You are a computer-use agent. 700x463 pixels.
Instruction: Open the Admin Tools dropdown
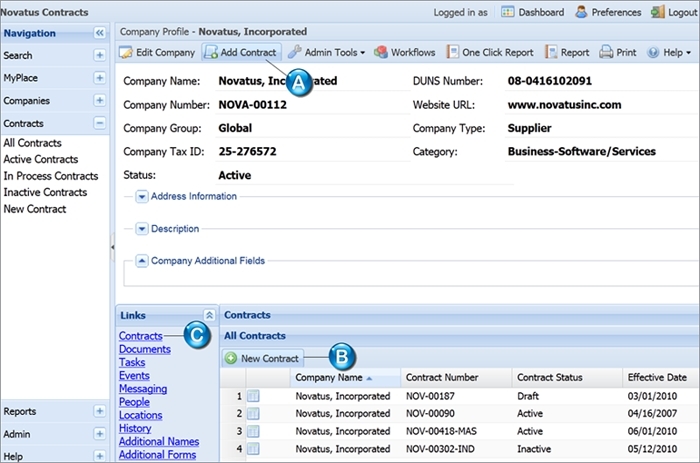(x=326, y=52)
